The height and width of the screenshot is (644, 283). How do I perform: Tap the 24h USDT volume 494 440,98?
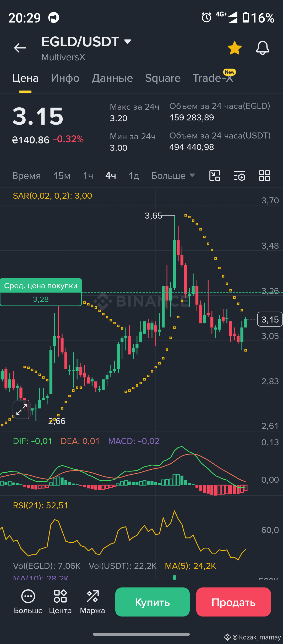192,147
